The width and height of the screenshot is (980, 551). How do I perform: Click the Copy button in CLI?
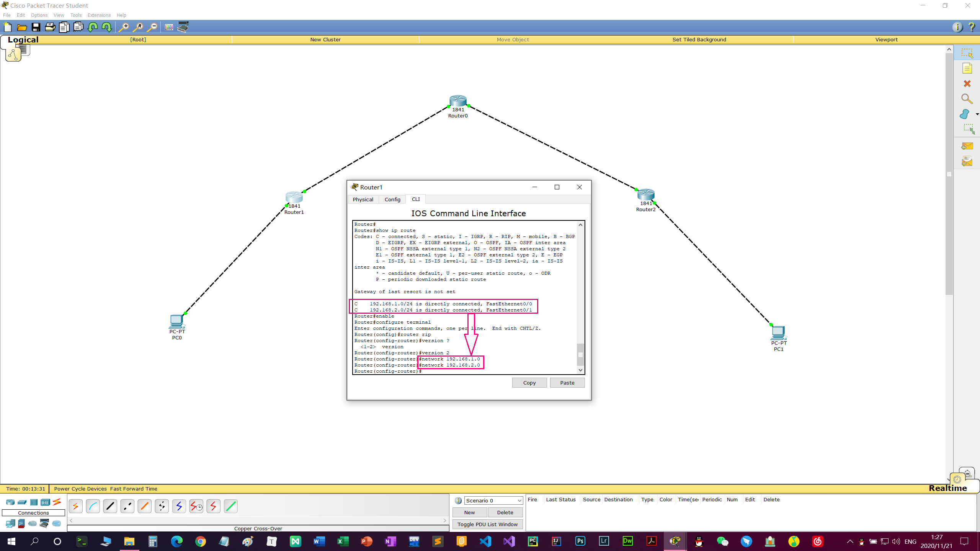point(529,382)
